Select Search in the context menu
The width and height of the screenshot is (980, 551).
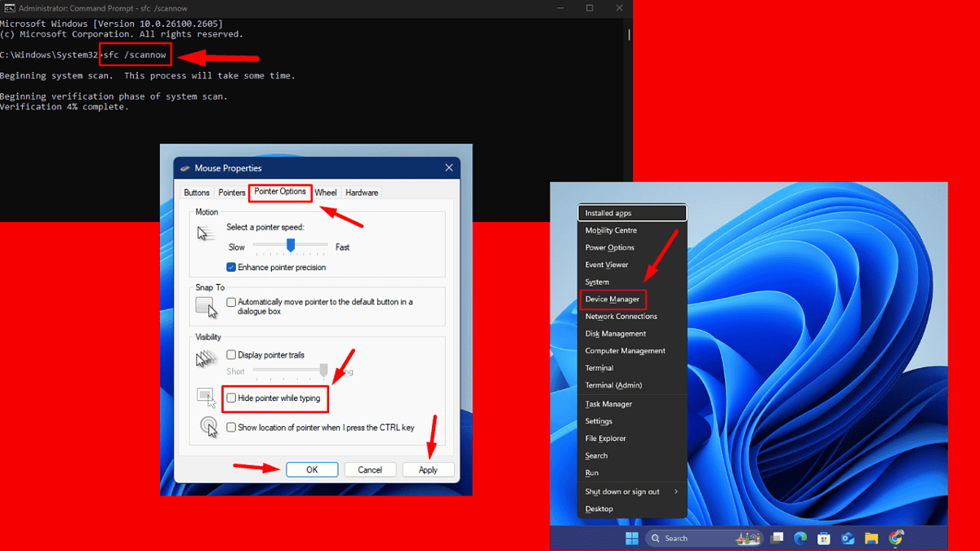coord(632,455)
